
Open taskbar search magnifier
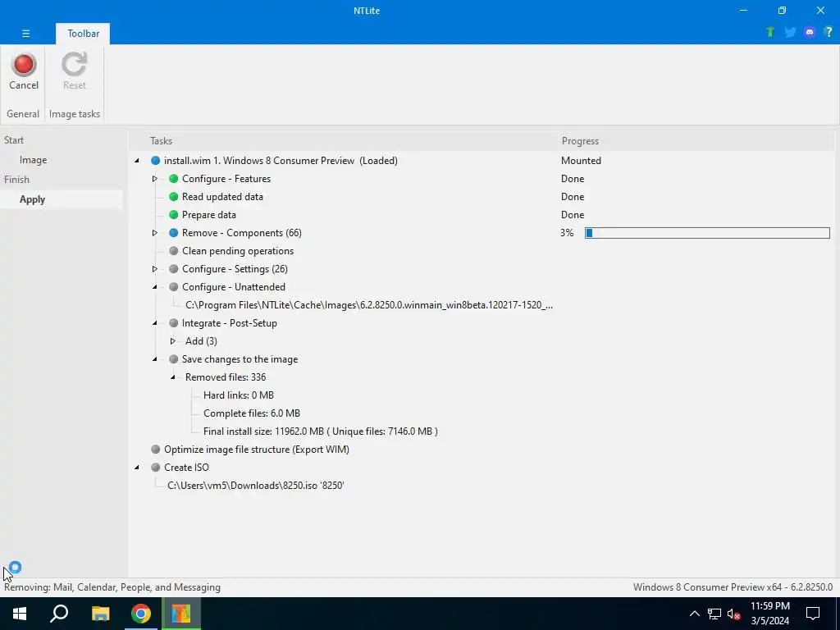tap(59, 614)
